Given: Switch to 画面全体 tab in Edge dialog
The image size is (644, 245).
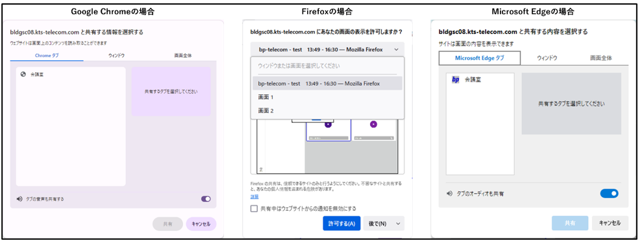Looking at the screenshot, I should (x=601, y=58).
